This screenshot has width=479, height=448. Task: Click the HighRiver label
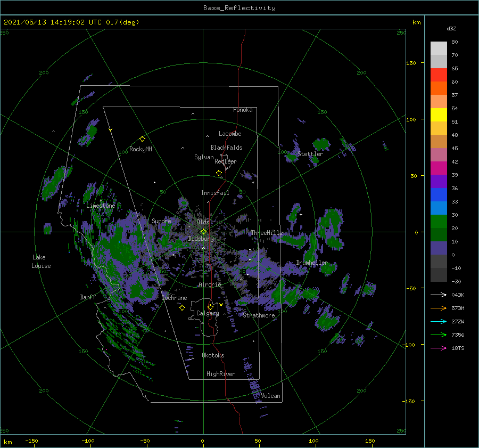[221, 374]
